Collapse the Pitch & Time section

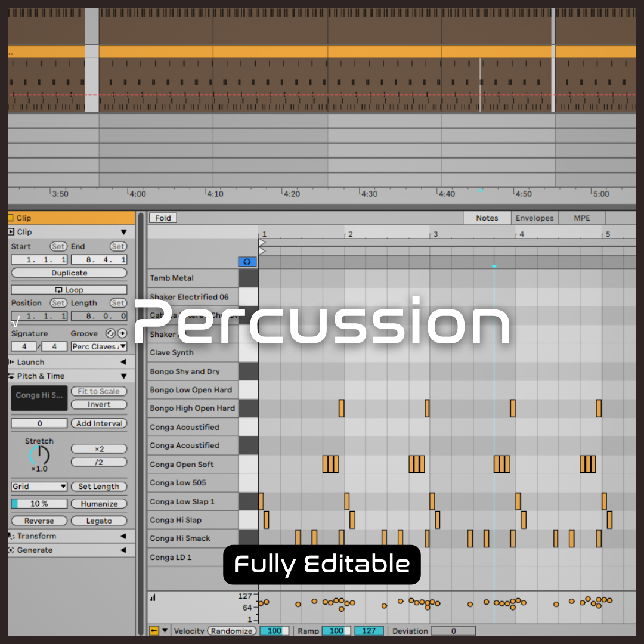[123, 376]
